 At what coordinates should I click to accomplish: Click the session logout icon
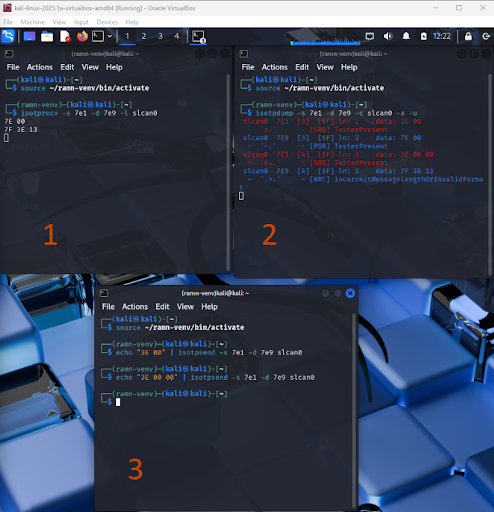pos(486,36)
